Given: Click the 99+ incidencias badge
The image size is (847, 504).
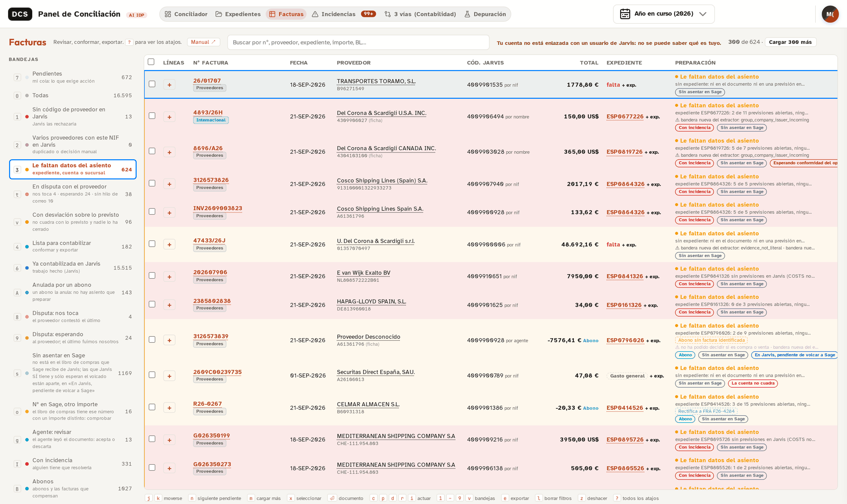Looking at the screenshot, I should 368,14.
